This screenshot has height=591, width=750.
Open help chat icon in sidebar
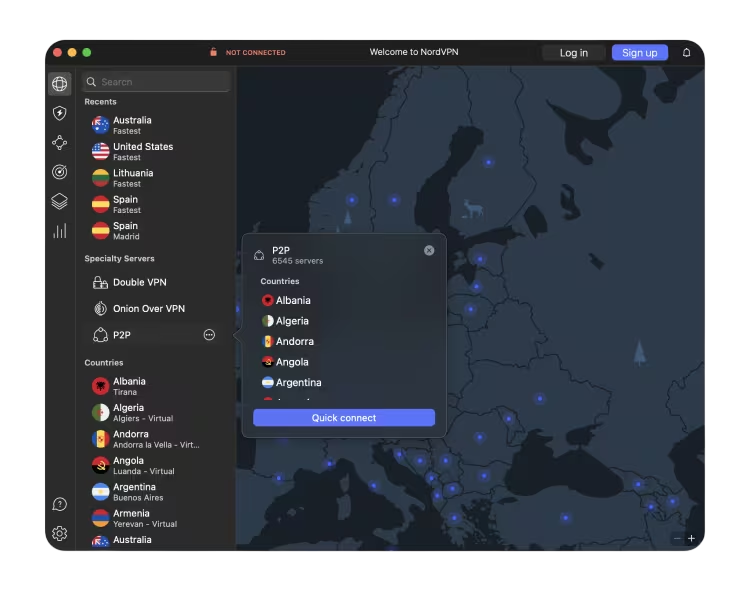pyautogui.click(x=59, y=504)
